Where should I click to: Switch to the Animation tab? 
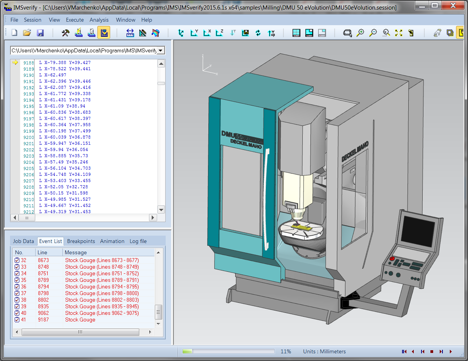click(x=112, y=241)
